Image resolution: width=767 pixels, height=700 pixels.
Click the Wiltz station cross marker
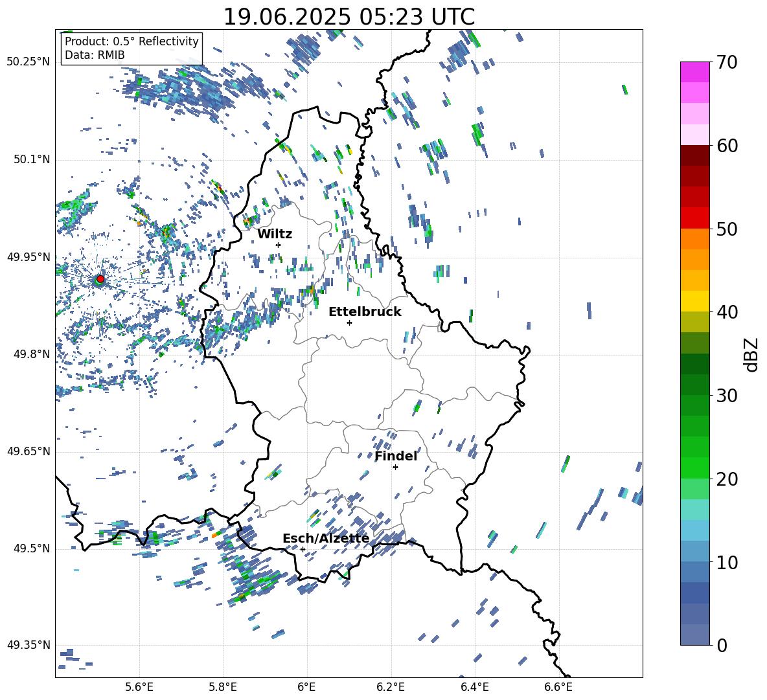point(279,245)
